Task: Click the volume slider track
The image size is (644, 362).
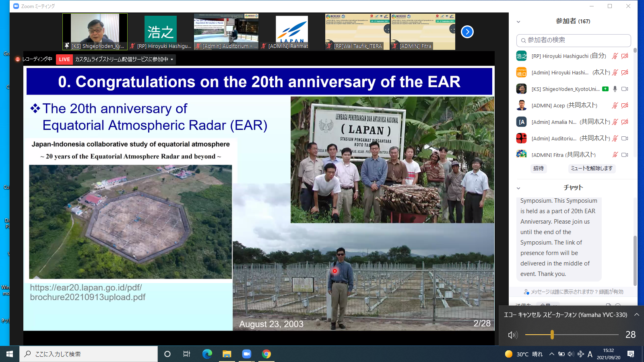Action: pyautogui.click(x=572, y=335)
